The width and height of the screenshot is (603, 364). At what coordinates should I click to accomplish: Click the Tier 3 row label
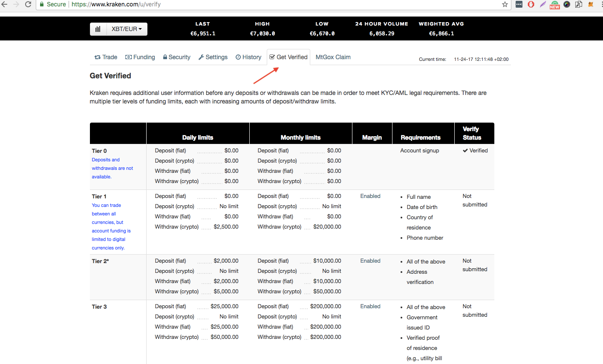(x=99, y=307)
